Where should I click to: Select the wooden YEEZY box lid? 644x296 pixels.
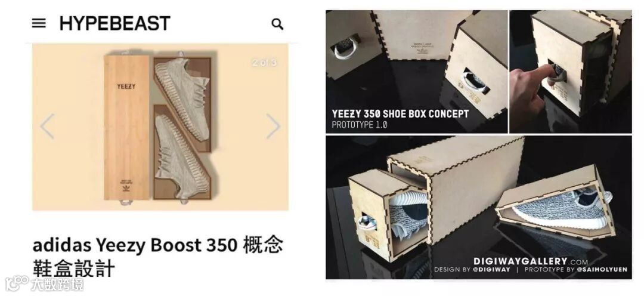pyautogui.click(x=126, y=128)
